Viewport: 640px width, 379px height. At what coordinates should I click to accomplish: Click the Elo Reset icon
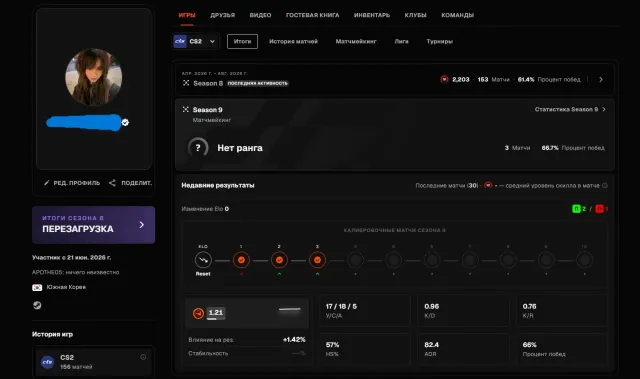click(x=203, y=260)
